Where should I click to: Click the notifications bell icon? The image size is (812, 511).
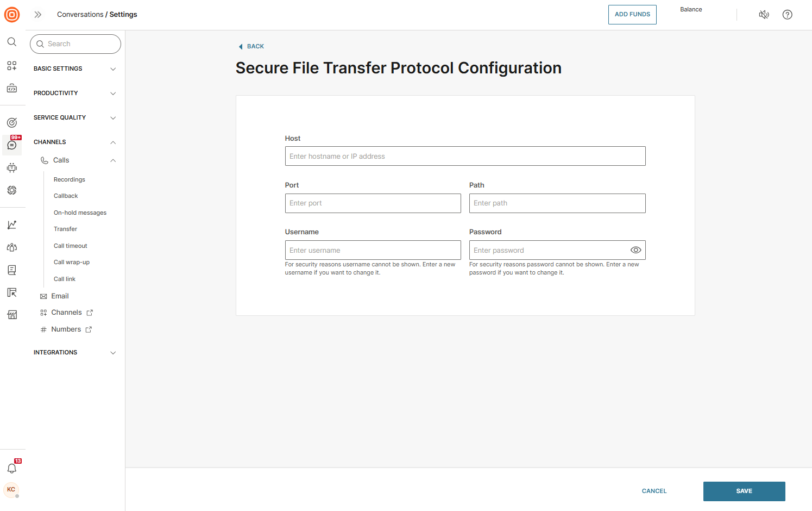click(x=12, y=468)
